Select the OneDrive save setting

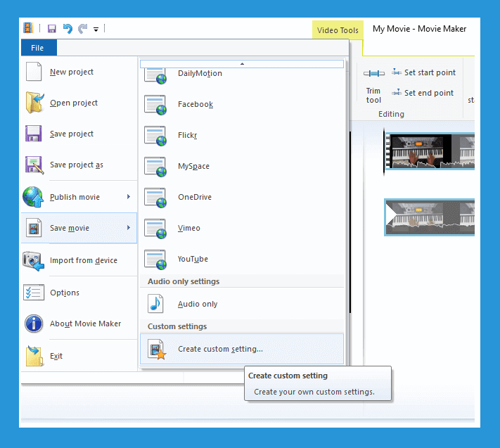click(242, 197)
